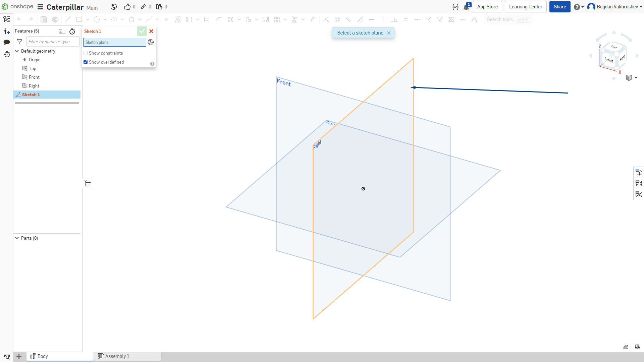Select the Mirror sketch tool
Image resolution: width=644 pixels, height=362 pixels.
click(x=266, y=19)
